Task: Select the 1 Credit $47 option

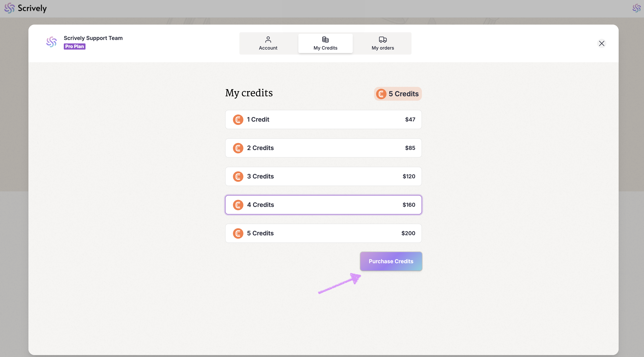Action: click(x=323, y=120)
